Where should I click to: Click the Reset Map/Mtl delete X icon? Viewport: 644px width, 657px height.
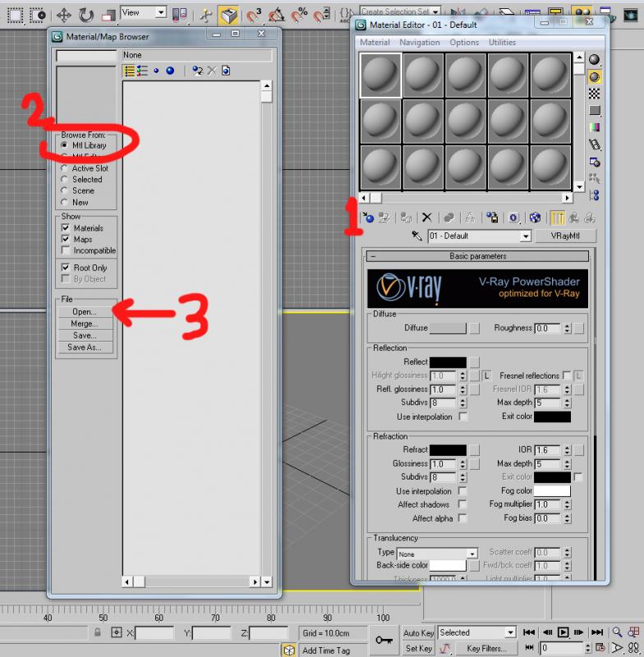coord(426,218)
